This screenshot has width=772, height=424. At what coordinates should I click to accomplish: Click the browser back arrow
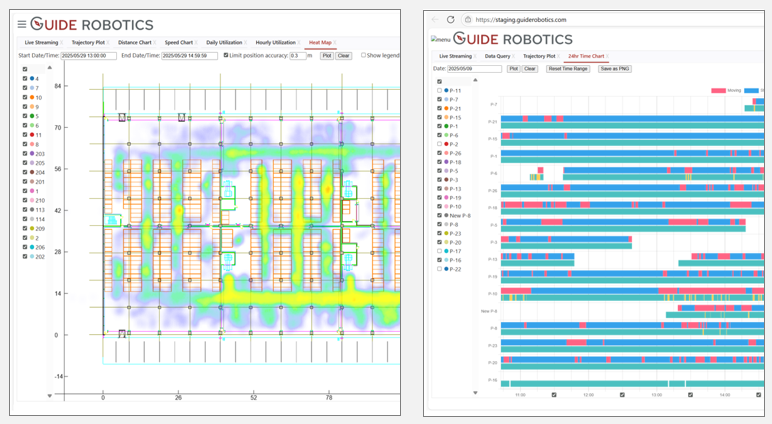coord(434,19)
